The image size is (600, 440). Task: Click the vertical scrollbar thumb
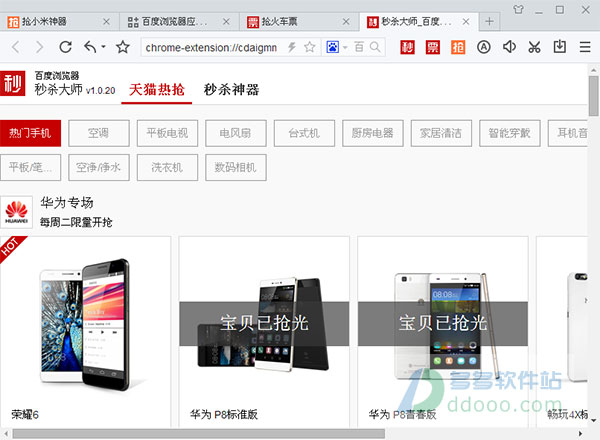tap(593, 96)
